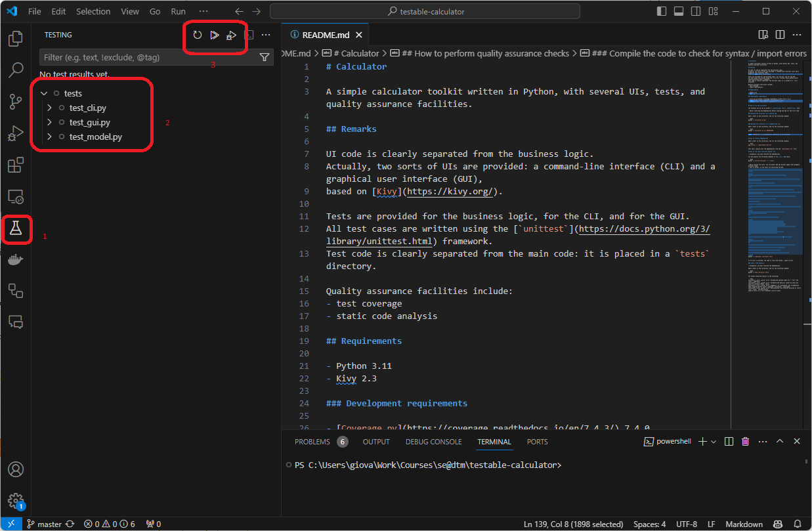Open new terminal launch profile dropdown

tap(714, 442)
